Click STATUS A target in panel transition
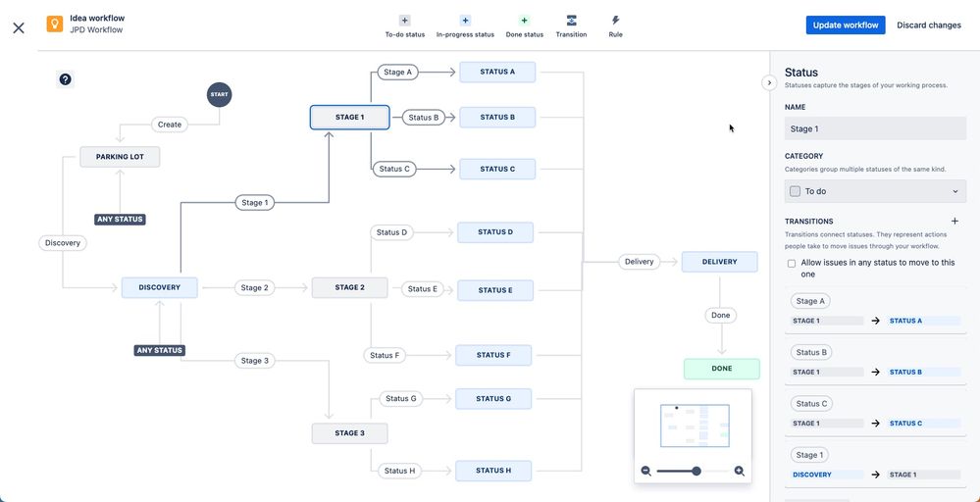Viewport: 980px width, 502px height. point(924,321)
